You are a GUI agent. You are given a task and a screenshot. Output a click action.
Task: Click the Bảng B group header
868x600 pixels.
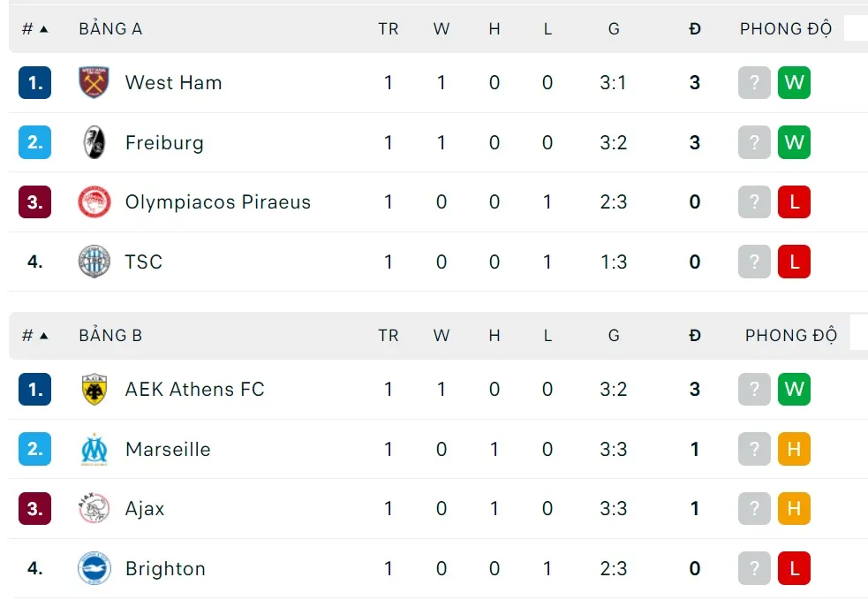coord(110,336)
